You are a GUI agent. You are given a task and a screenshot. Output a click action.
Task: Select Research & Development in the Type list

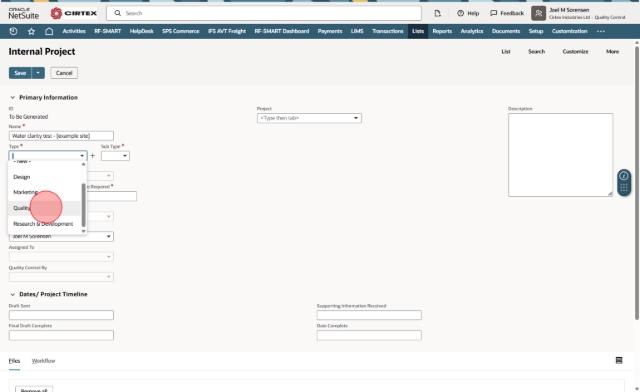(x=44, y=224)
